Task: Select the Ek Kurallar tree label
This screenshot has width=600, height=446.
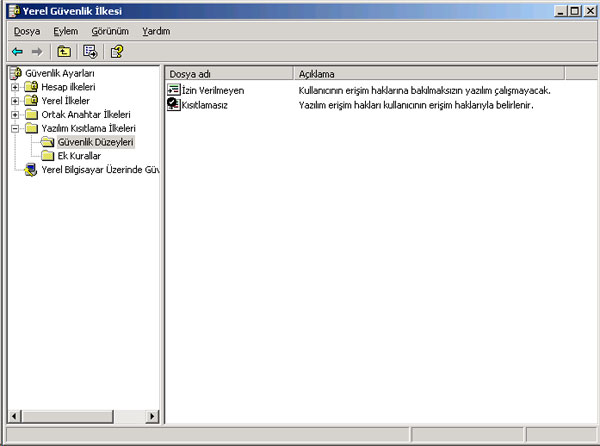Action: [79, 156]
